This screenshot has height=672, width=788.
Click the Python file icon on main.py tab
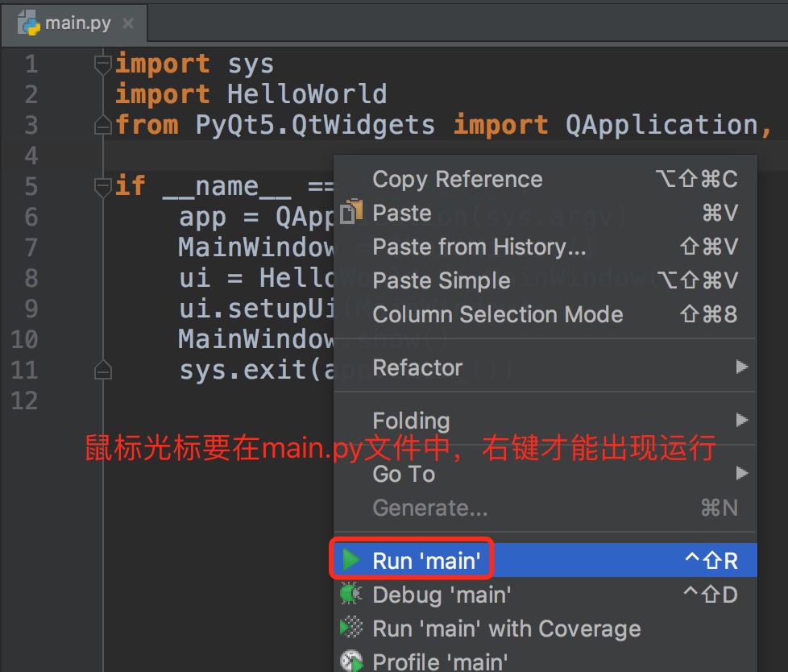(x=28, y=23)
